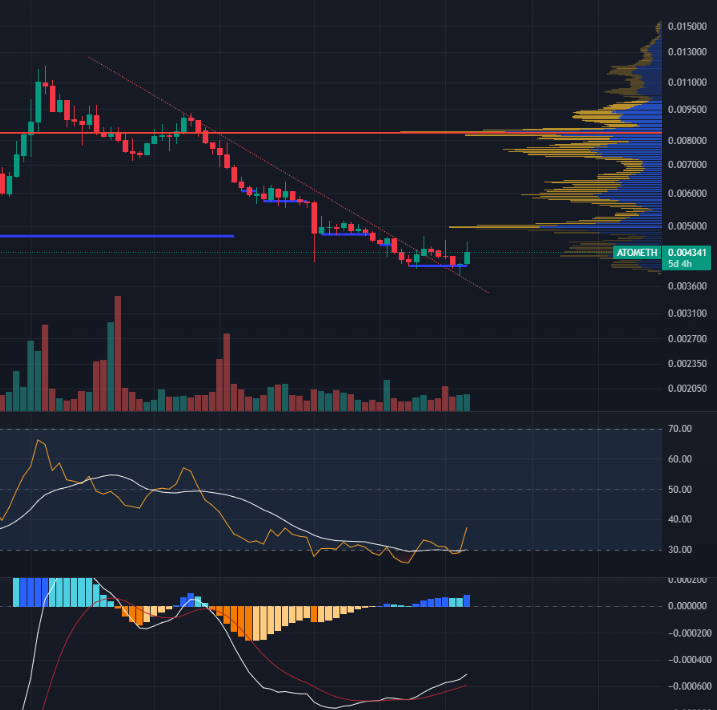Click the 0.013000 price axis label
Image resolution: width=717 pixels, height=710 pixels.
(x=687, y=52)
